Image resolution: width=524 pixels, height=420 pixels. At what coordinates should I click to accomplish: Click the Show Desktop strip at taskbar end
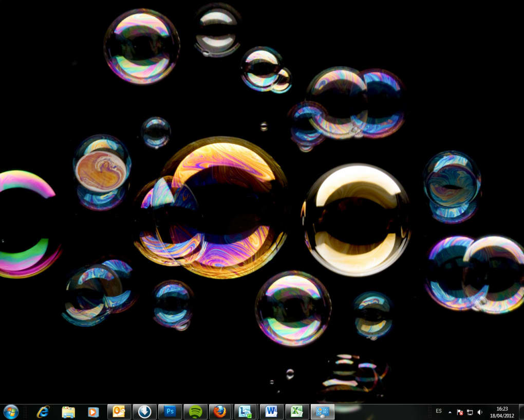(521, 412)
